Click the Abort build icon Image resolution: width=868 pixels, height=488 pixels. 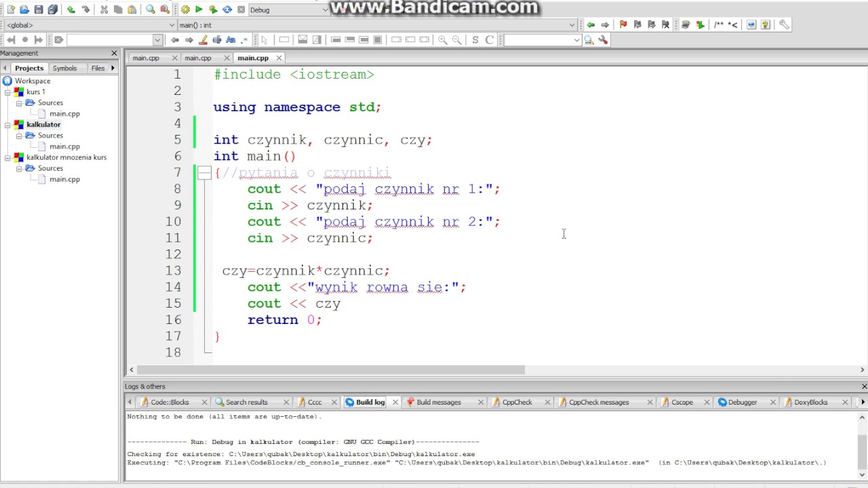point(241,9)
